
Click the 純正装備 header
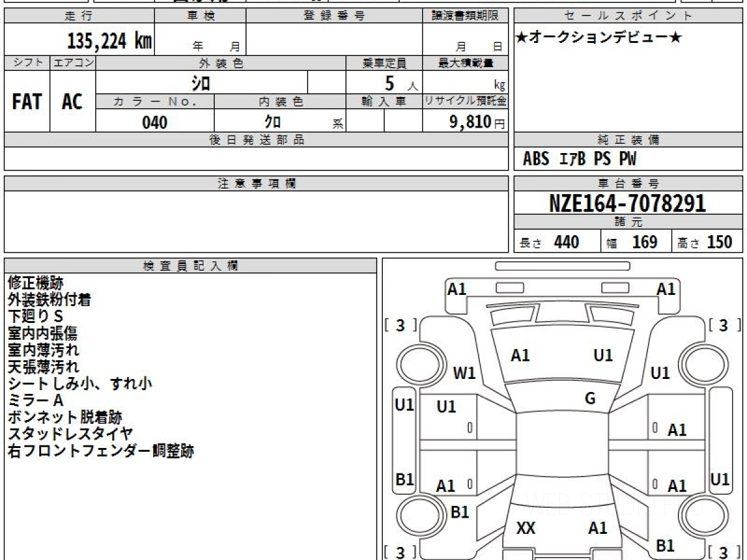coord(629,140)
